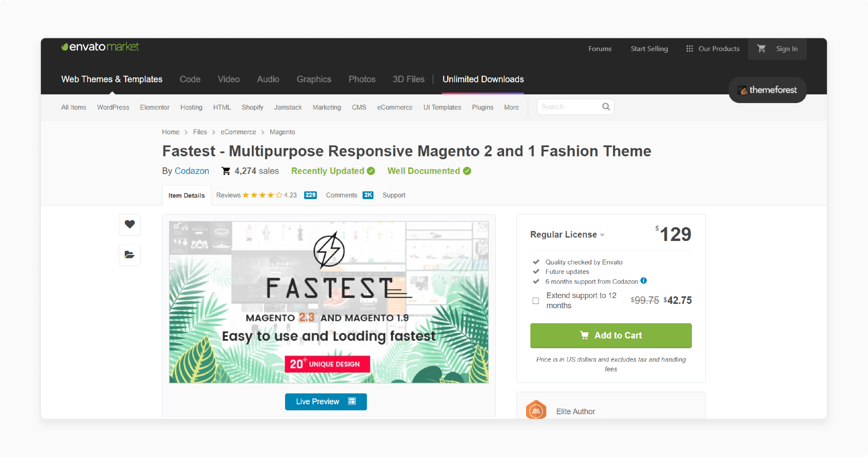868x457 pixels.
Task: Open the Comments tab
Action: click(341, 195)
